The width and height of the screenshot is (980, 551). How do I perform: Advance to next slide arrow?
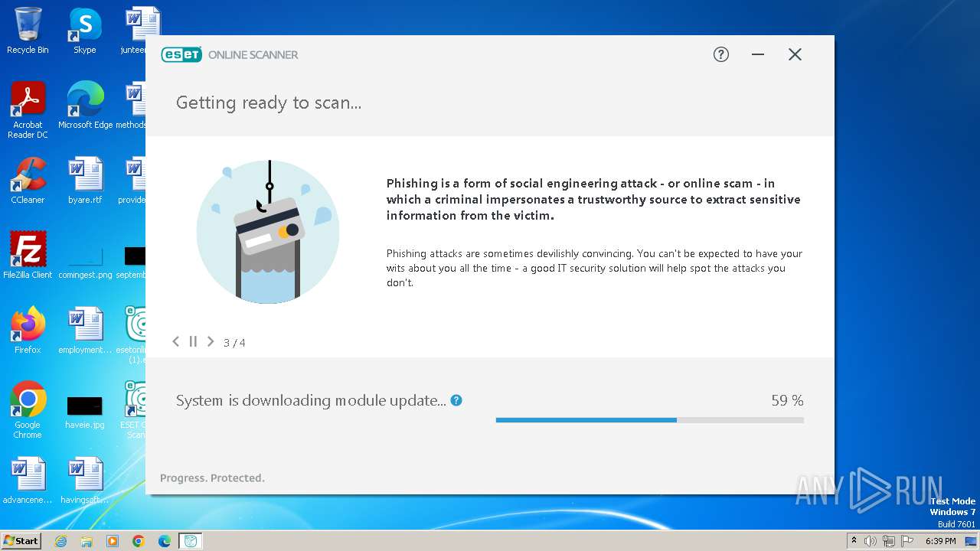click(x=211, y=341)
